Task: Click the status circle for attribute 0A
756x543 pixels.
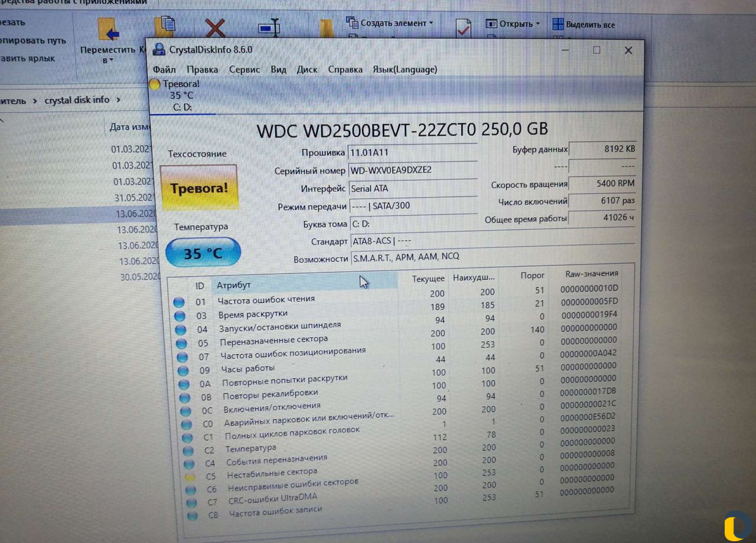Action: pyautogui.click(x=184, y=384)
